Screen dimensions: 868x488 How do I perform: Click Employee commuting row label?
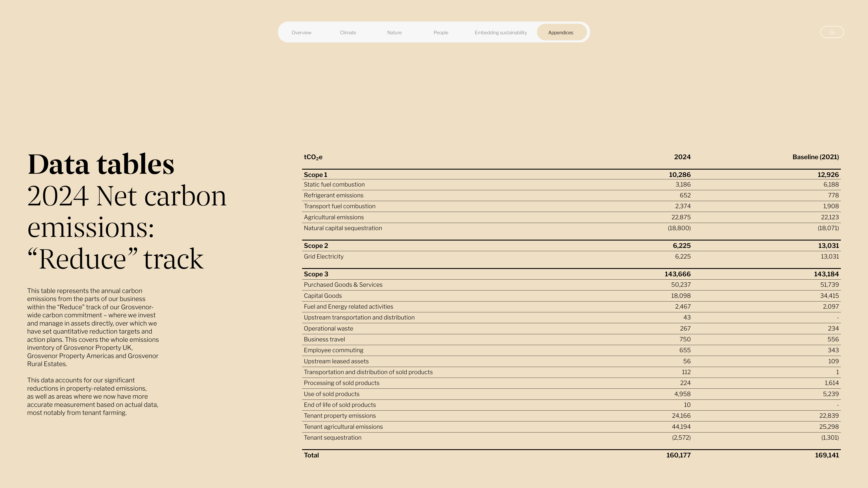click(x=333, y=350)
